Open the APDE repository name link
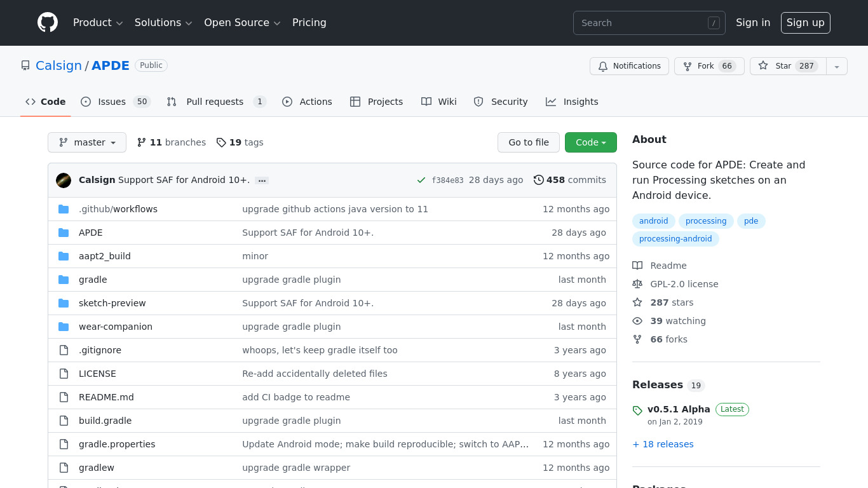This screenshot has width=868, height=488. click(111, 65)
